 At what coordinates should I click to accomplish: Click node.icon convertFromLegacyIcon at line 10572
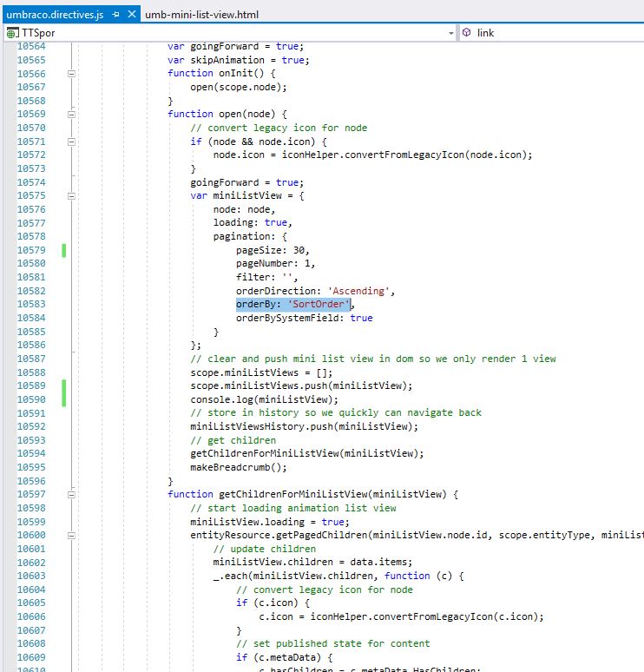pos(373,155)
